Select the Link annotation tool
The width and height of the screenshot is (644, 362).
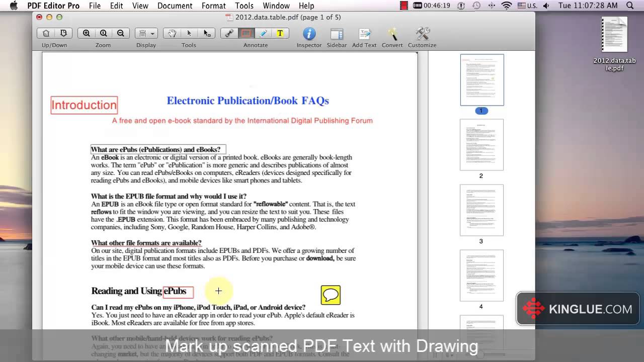click(x=229, y=33)
